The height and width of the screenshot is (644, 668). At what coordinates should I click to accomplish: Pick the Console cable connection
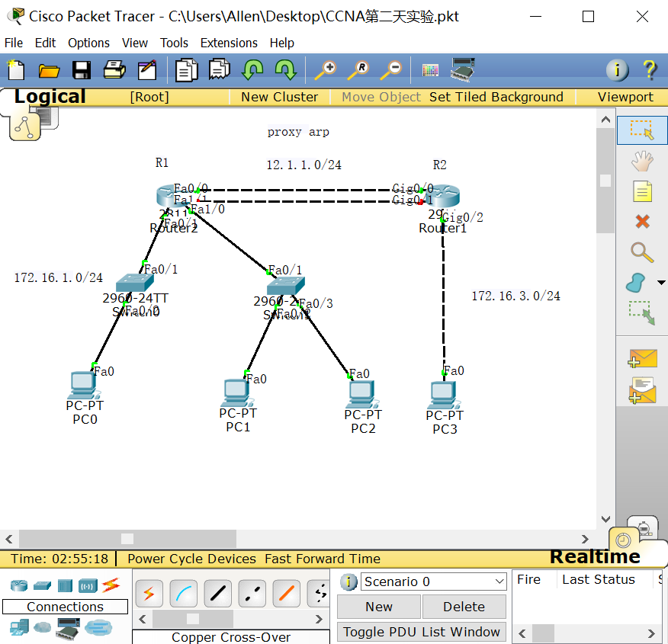184,593
